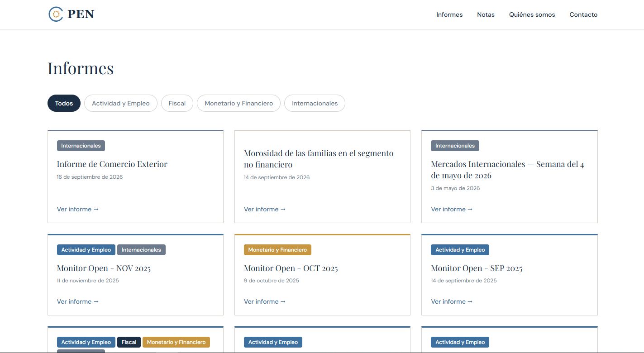This screenshot has height=353, width=644.
Task: Open the Informe de Comercio Exterior title
Action: [112, 164]
